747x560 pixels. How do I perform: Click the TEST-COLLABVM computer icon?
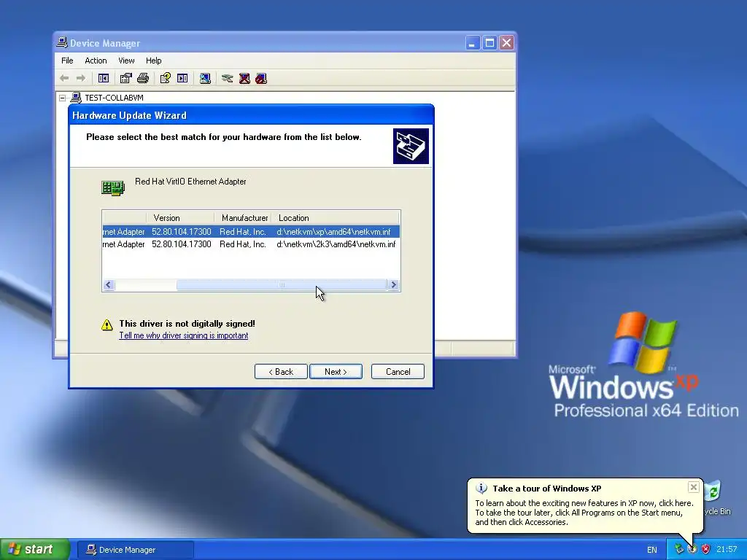tap(76, 98)
